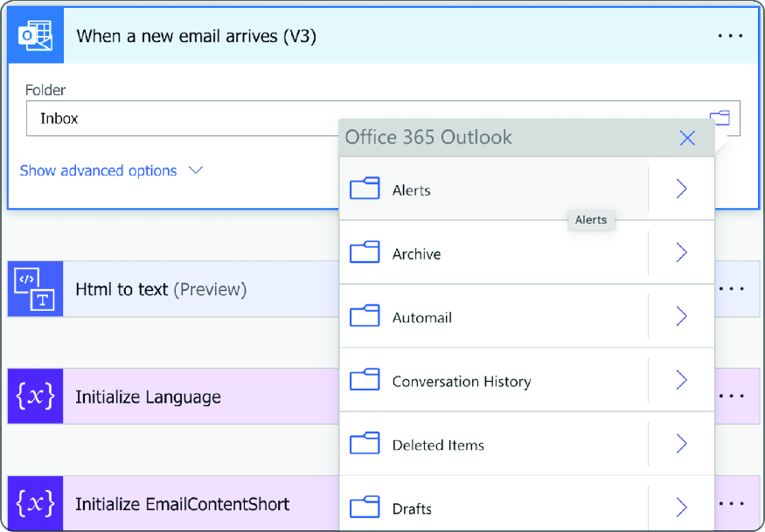The height and width of the screenshot is (532, 765).
Task: Click the folder icon beside Archive
Action: 365,252
